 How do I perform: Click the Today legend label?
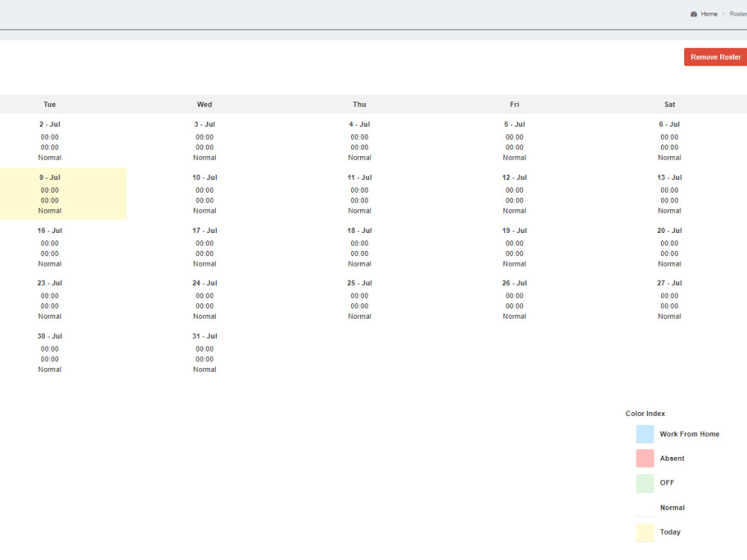coord(670,532)
